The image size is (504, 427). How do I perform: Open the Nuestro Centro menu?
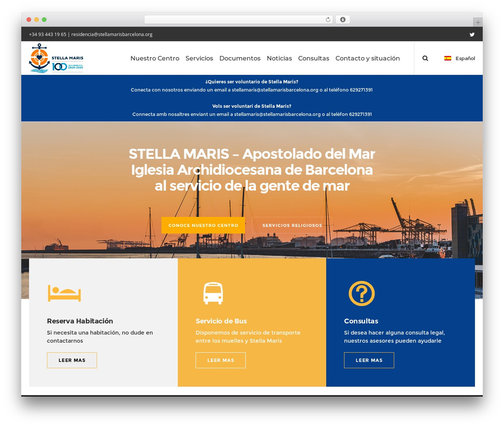(155, 58)
